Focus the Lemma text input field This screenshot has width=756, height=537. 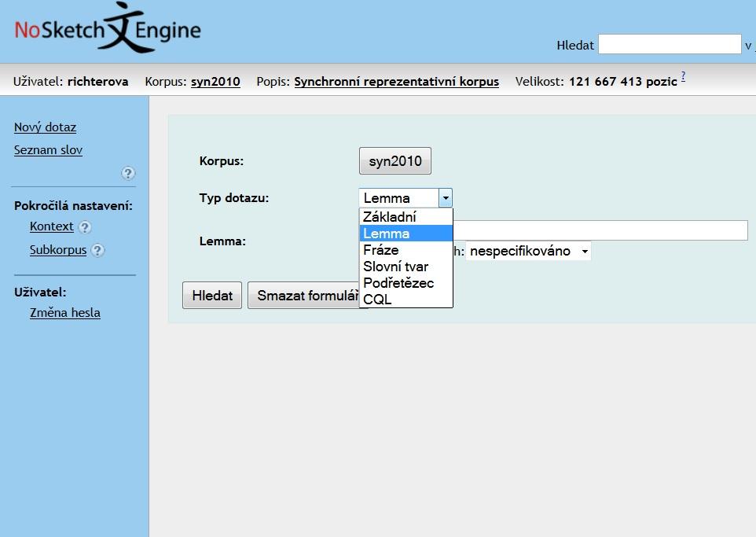[x=600, y=230]
